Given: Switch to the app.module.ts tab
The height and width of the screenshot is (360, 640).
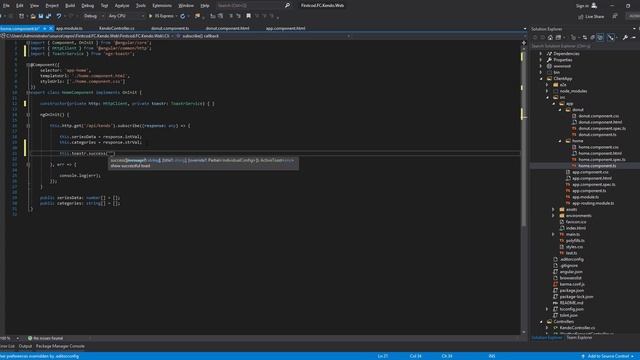Looking at the screenshot, I should pyautogui.click(x=69, y=29).
